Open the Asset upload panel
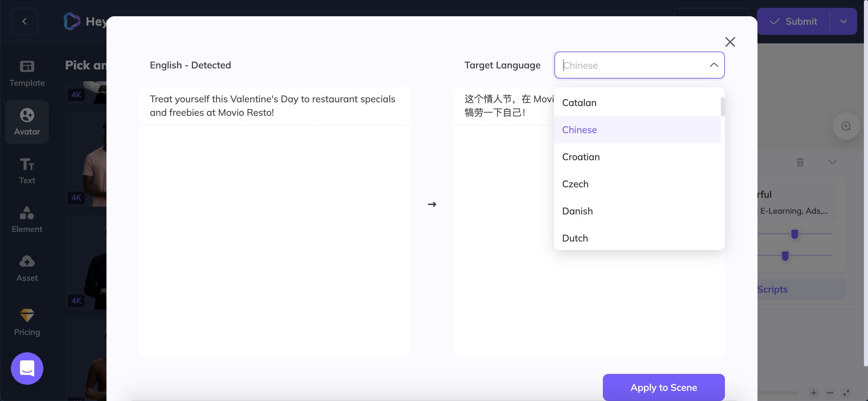This screenshot has width=868, height=401. pos(27,268)
